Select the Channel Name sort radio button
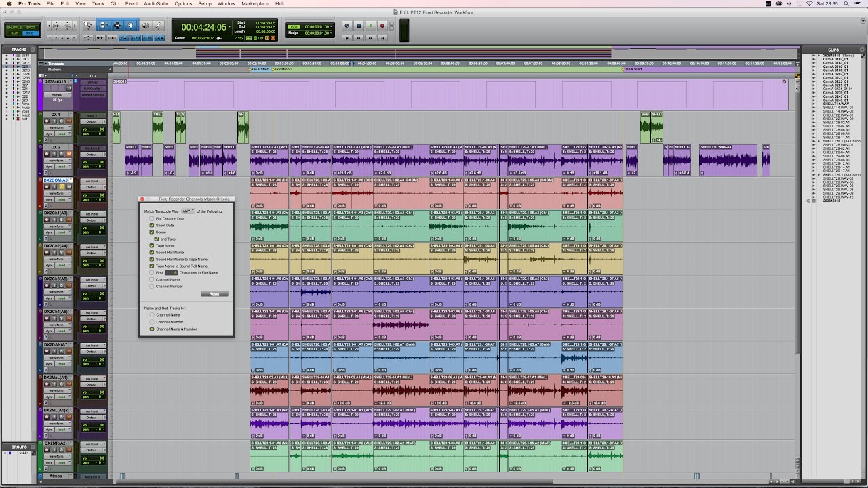This screenshot has width=868, height=488. click(152, 315)
